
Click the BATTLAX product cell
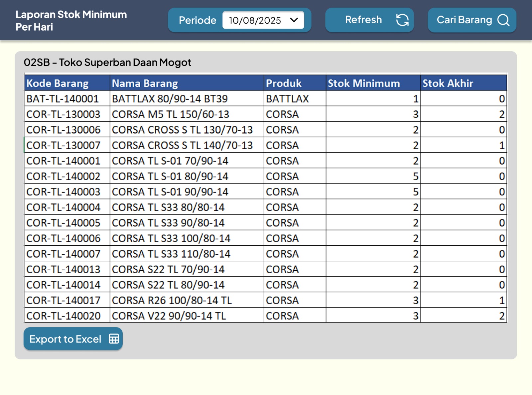tap(295, 99)
